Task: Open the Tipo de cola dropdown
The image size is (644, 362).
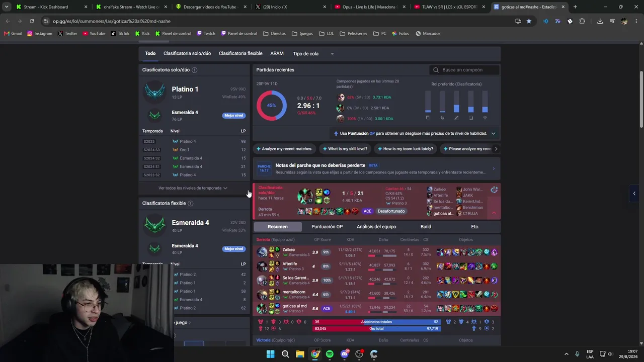Action: [x=313, y=54]
